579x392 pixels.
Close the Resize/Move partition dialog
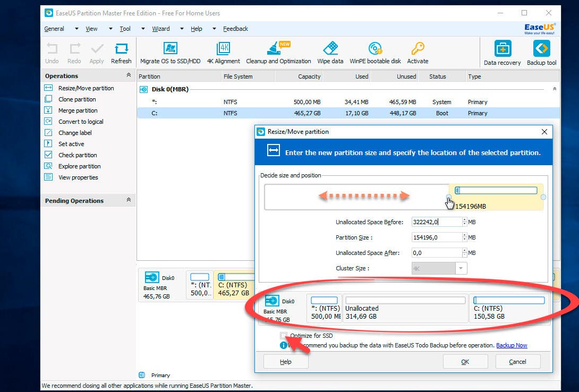[x=544, y=132]
